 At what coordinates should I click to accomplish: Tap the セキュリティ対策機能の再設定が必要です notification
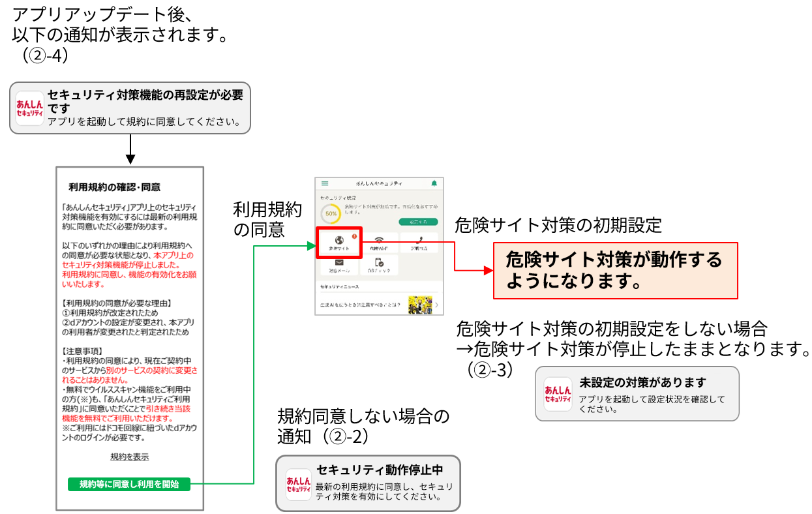[145, 108]
